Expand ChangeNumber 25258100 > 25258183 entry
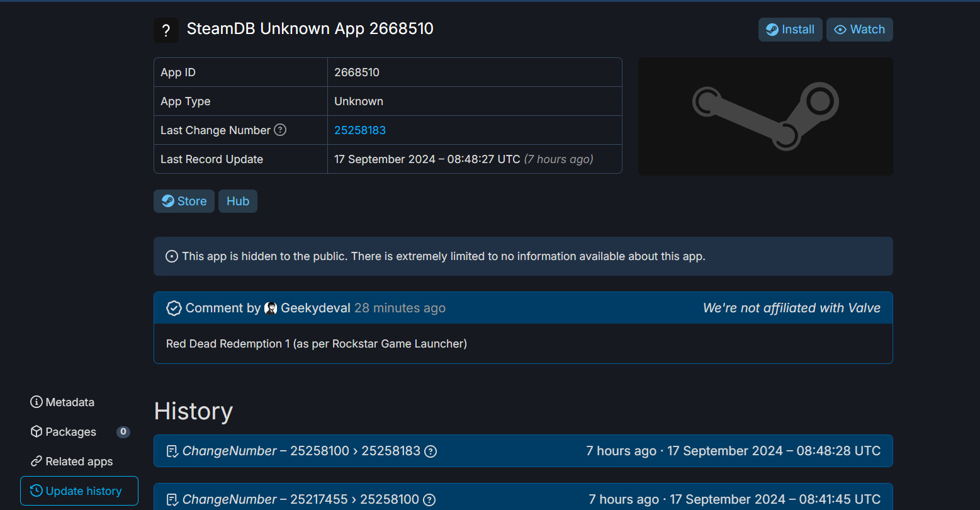The height and width of the screenshot is (510, 980). pyautogui.click(x=523, y=451)
